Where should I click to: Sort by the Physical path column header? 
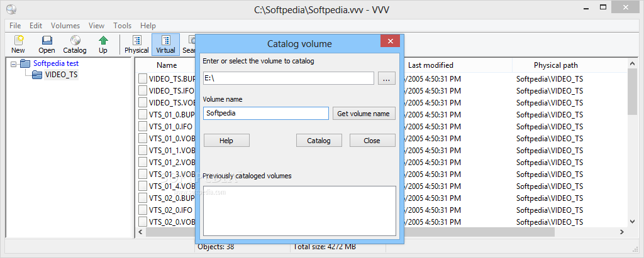556,65
